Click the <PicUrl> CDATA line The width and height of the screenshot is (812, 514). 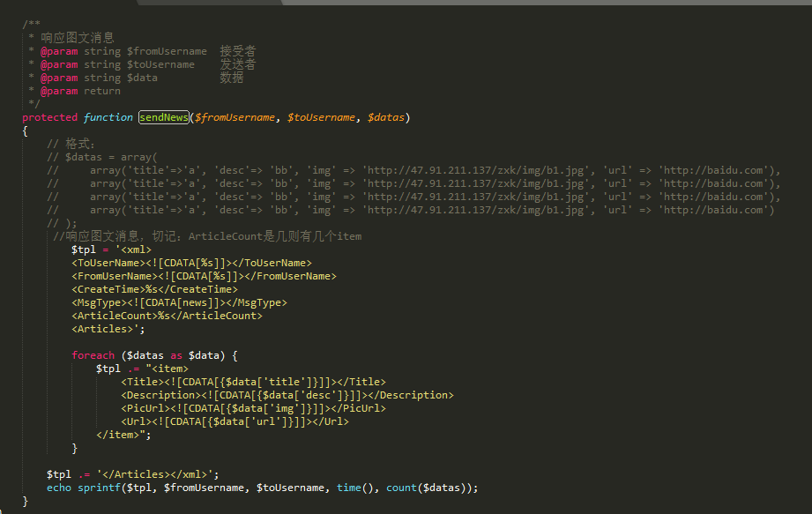click(253, 408)
